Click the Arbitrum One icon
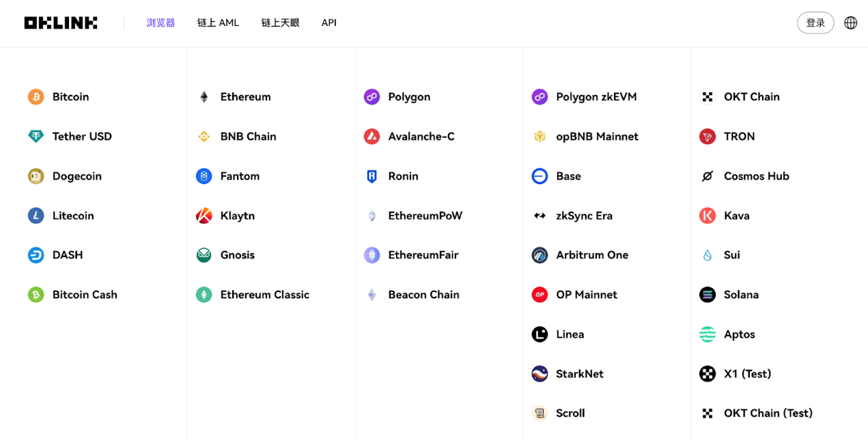This screenshot has width=868, height=440. tap(540, 255)
